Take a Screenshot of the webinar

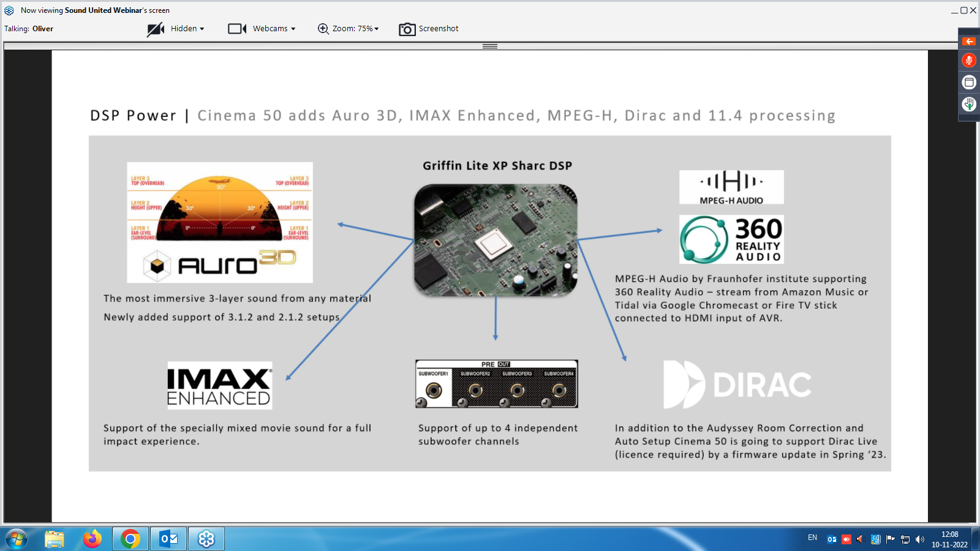coord(439,29)
